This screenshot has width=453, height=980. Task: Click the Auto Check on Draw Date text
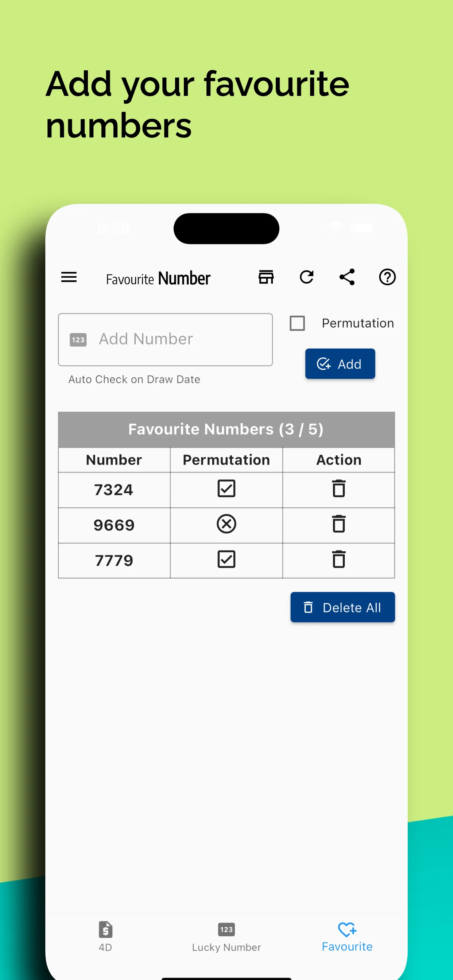coord(134,380)
